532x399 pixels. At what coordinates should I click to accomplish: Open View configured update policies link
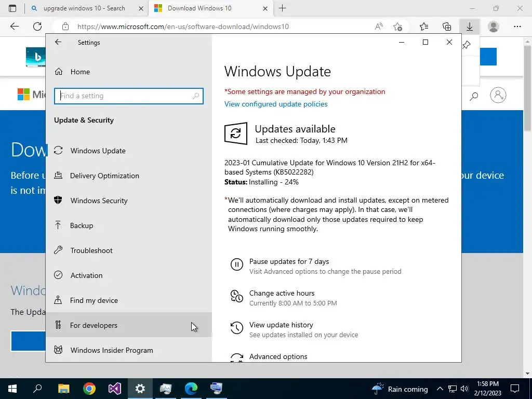(x=276, y=104)
